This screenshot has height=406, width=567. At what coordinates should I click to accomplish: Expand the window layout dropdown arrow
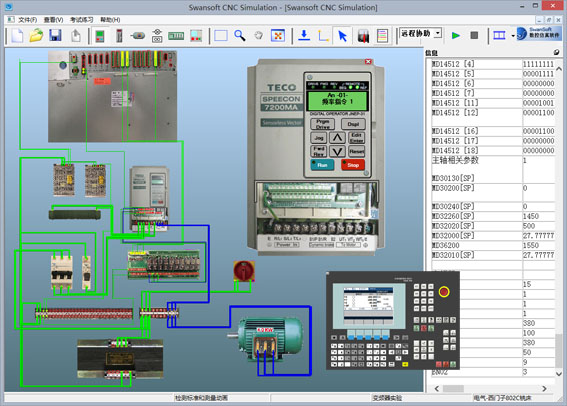pos(513,36)
